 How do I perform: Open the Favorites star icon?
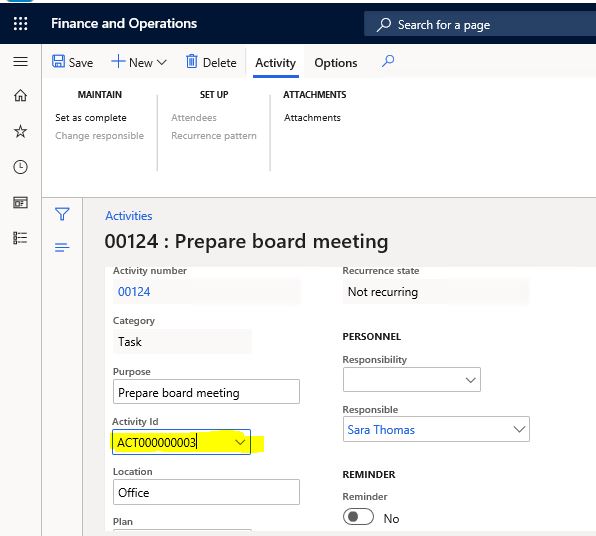pyautogui.click(x=21, y=132)
